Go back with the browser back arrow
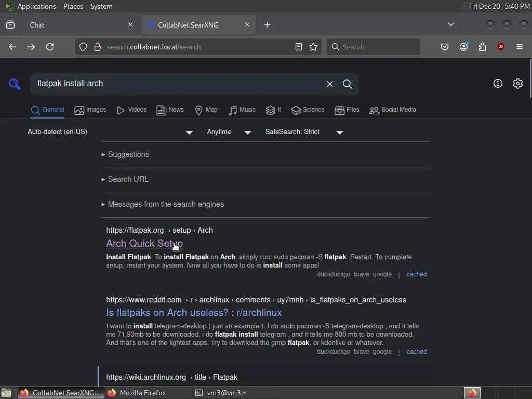 point(12,47)
